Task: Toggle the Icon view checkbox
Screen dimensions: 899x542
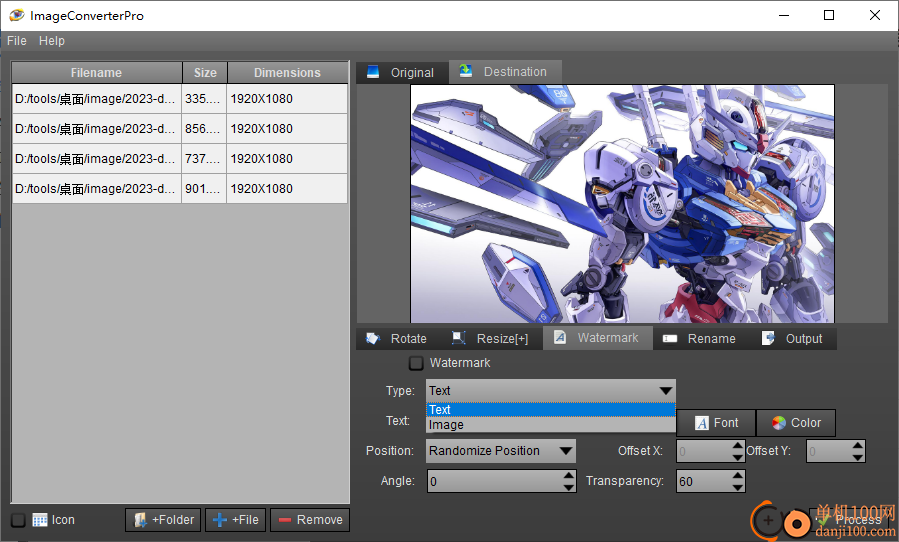Action: 18,520
